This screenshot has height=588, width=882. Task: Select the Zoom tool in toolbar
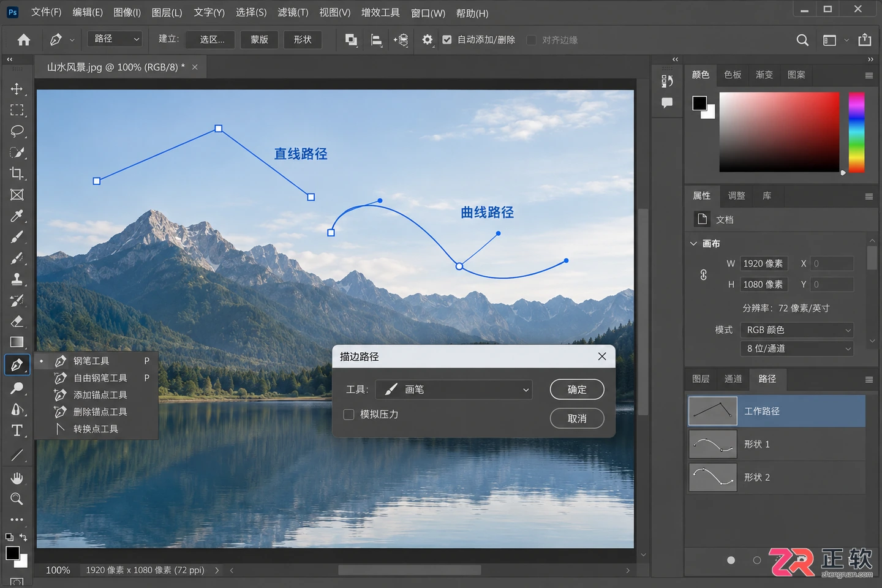pos(17,499)
